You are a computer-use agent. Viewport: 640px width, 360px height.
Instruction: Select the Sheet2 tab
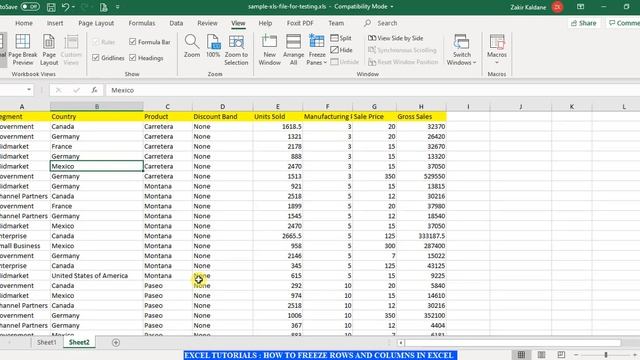pos(79,342)
